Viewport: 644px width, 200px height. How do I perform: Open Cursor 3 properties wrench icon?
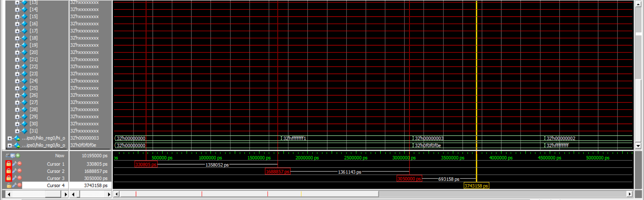point(14,178)
